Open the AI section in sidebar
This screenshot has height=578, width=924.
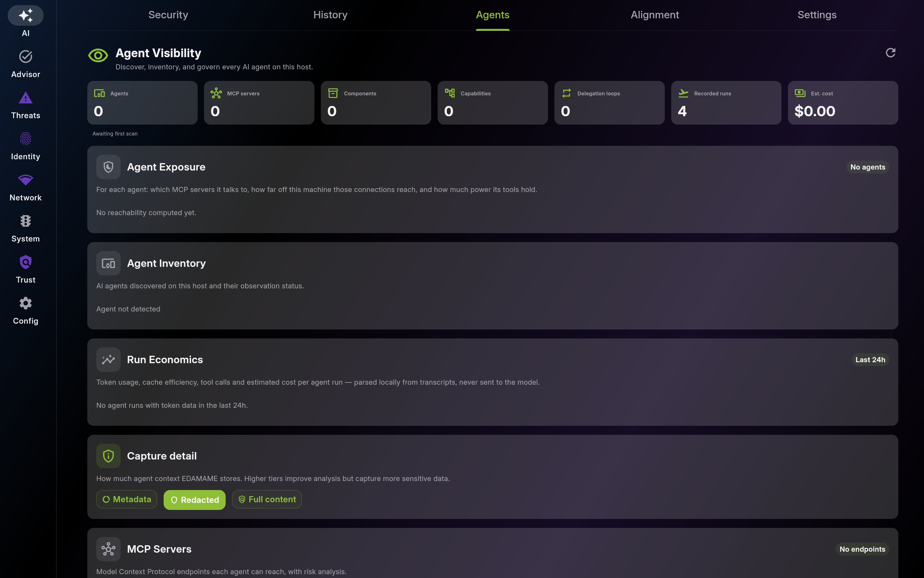tap(26, 22)
